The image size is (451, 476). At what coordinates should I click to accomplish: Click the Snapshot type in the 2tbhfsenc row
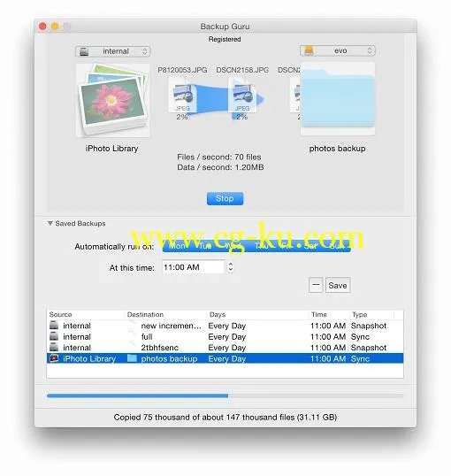tap(369, 348)
